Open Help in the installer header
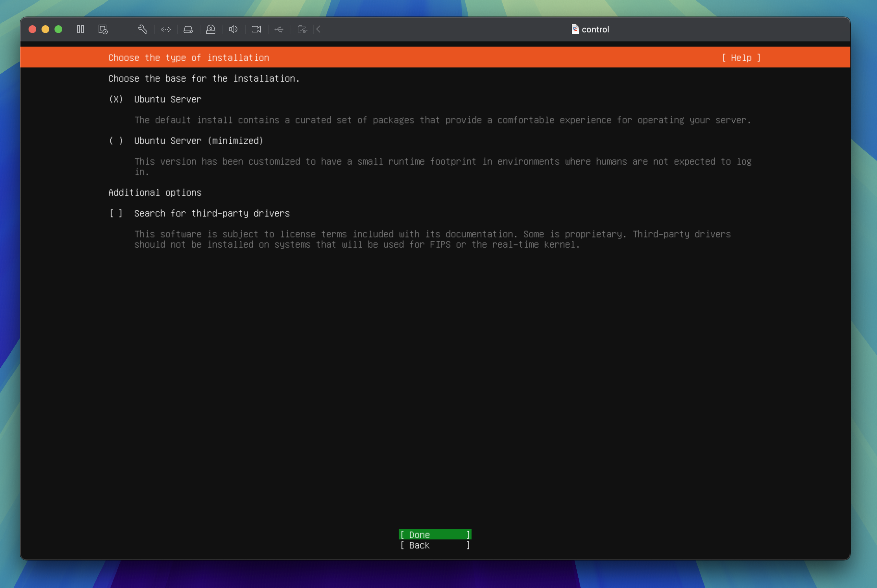Image resolution: width=877 pixels, height=588 pixels. click(741, 58)
